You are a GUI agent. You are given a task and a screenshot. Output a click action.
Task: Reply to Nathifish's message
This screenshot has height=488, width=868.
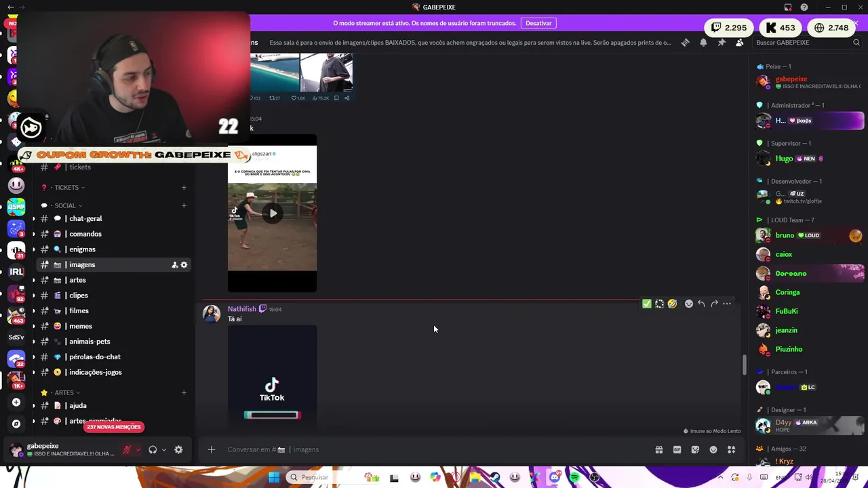701,304
